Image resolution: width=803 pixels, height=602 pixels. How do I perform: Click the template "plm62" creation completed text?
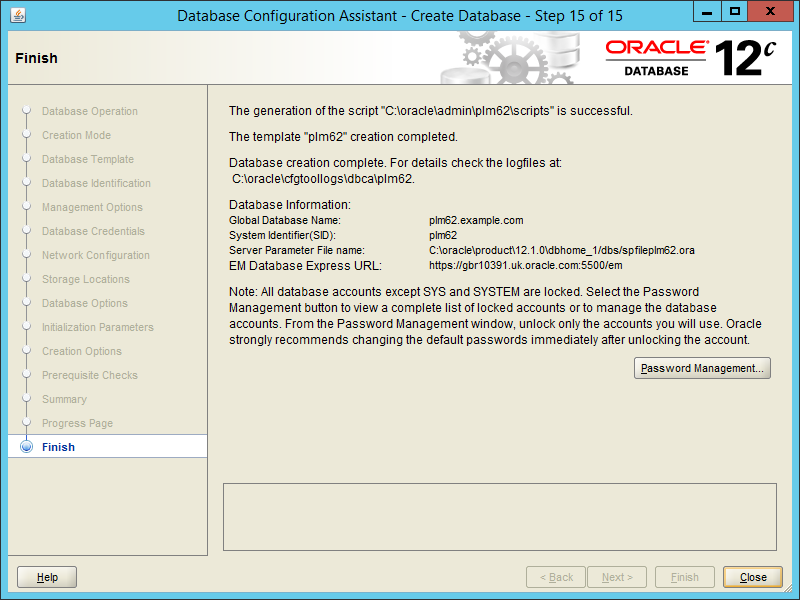[x=343, y=137]
